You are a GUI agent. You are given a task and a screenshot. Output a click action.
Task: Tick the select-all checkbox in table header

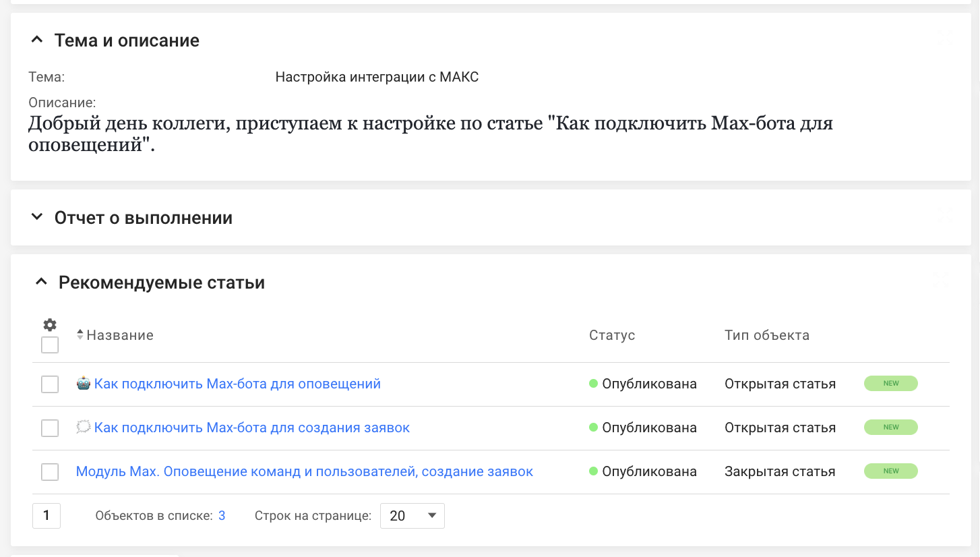pyautogui.click(x=50, y=345)
